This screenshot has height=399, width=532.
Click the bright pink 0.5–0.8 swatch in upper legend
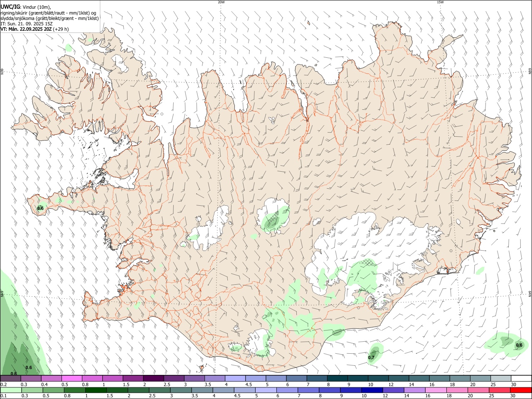tap(72, 378)
